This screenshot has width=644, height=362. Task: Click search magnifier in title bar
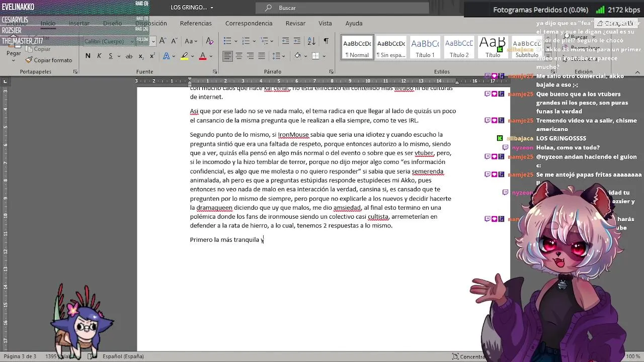269,8
